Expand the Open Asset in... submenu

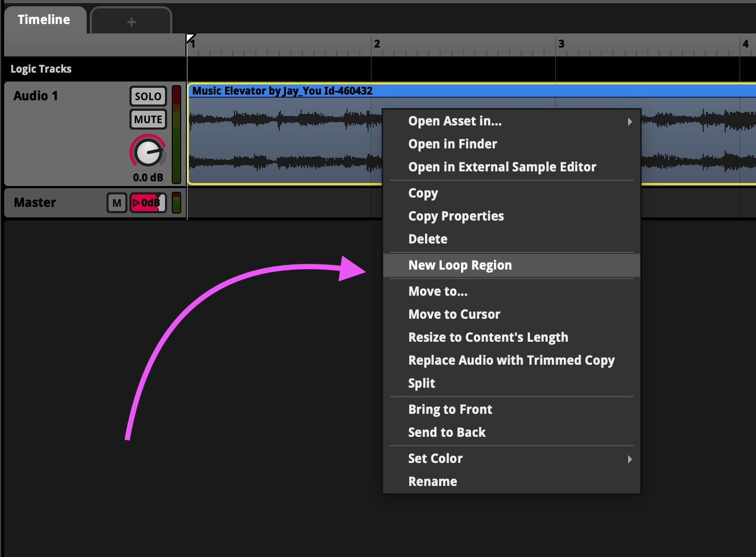click(x=629, y=121)
